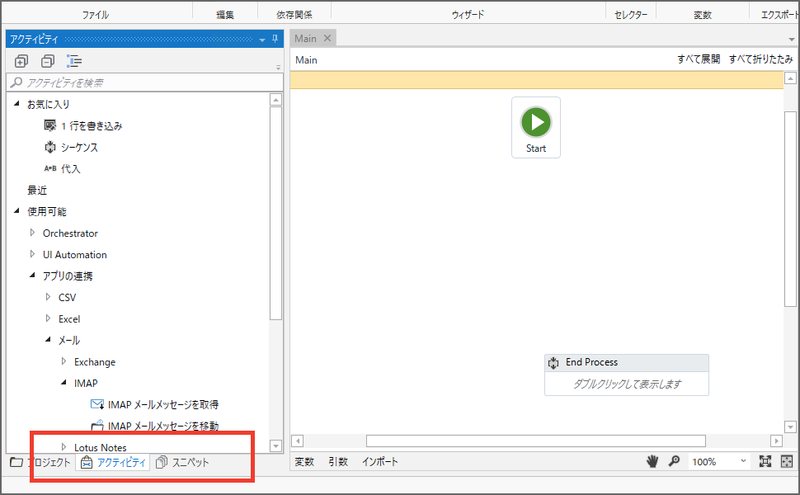Click ダブルクリックして表示します placeholder text
Viewport: 800px width, 495px height.
[x=627, y=384]
